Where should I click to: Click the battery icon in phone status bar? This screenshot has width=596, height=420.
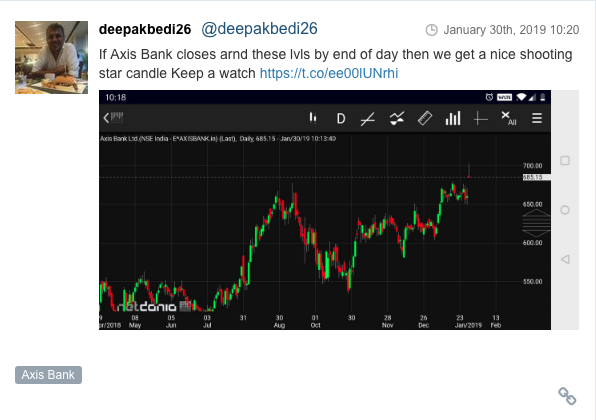pyautogui.click(x=543, y=97)
